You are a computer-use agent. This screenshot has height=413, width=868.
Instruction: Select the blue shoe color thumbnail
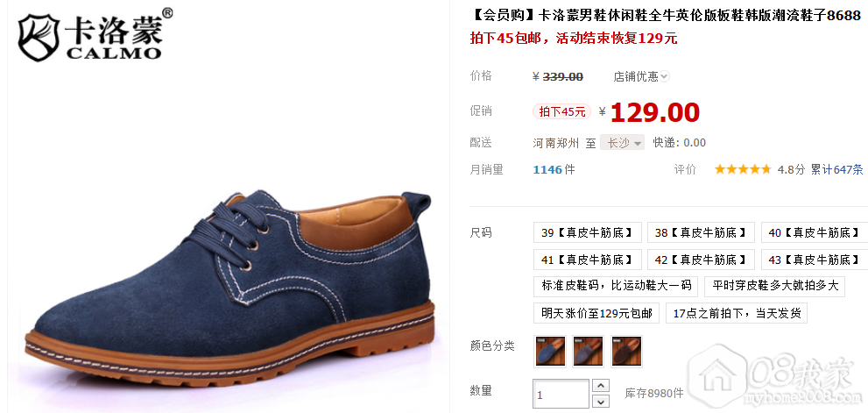click(x=550, y=351)
